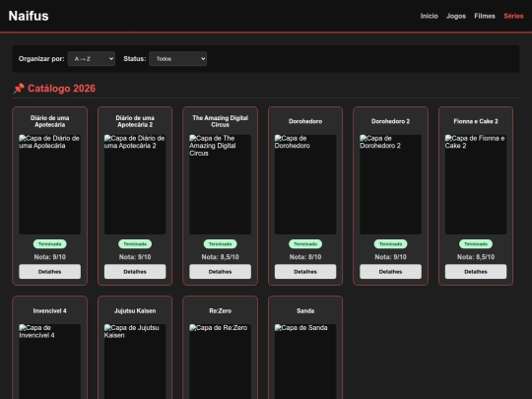View Detalhes for Dorohedoro 2
532x399 pixels.
click(390, 272)
